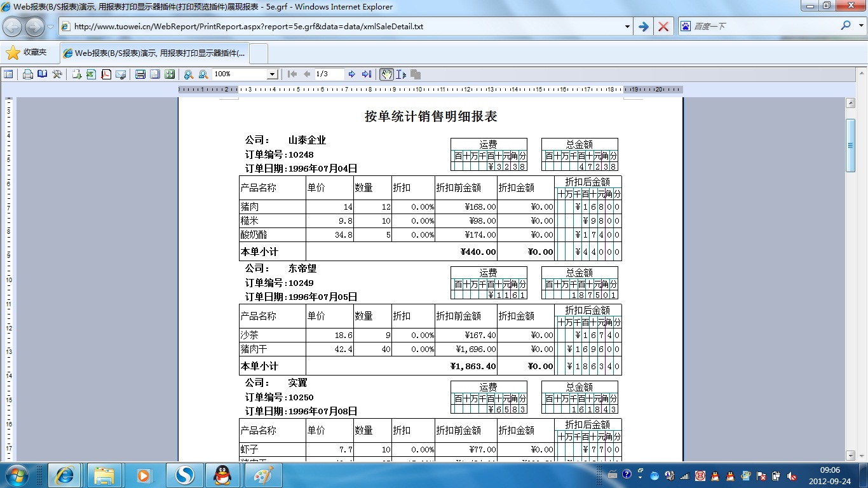Click the page number field 1/3

tap(329, 74)
